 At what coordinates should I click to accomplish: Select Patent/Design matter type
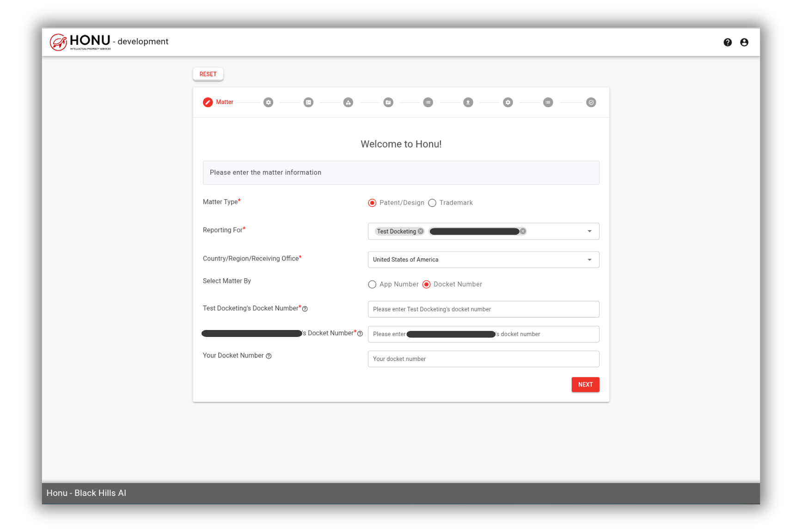point(372,203)
